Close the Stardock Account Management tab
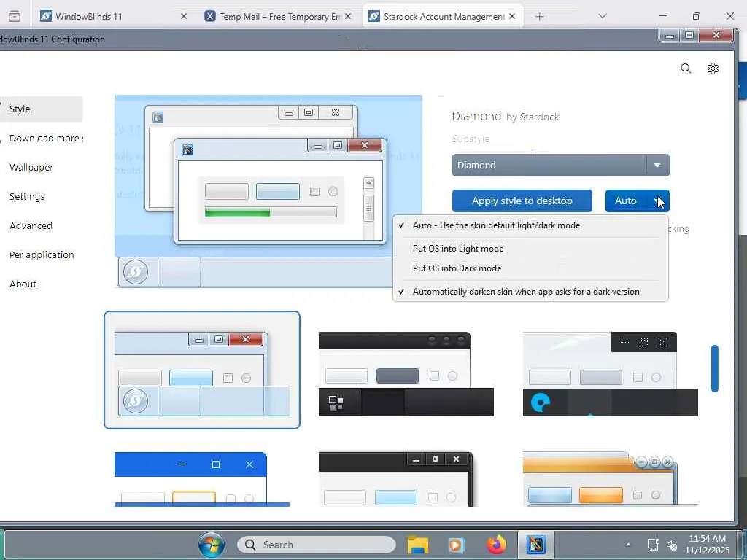The width and height of the screenshot is (747, 560). point(512,16)
